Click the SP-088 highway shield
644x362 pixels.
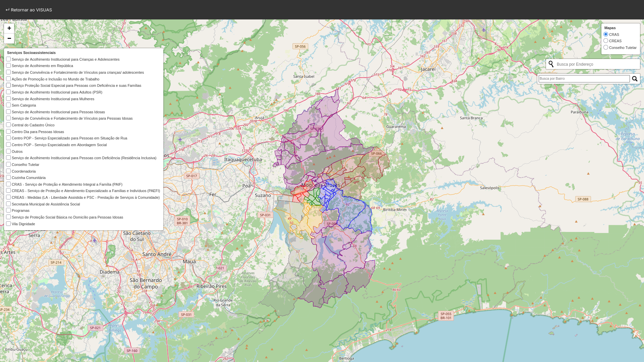click(x=583, y=199)
